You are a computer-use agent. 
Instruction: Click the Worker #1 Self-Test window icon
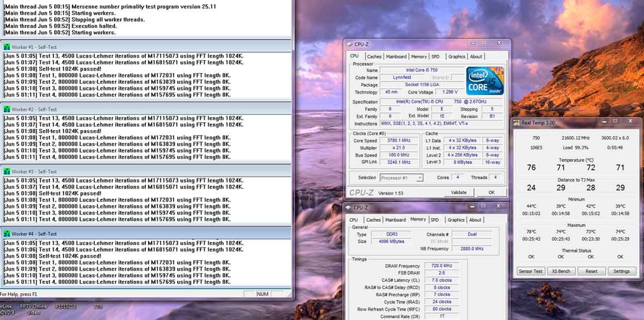tap(7, 47)
